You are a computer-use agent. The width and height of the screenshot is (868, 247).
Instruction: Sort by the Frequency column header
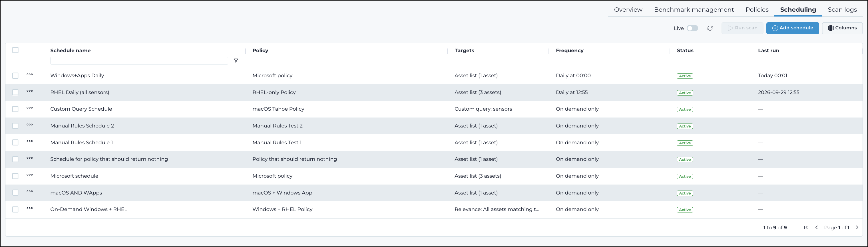[569, 50]
